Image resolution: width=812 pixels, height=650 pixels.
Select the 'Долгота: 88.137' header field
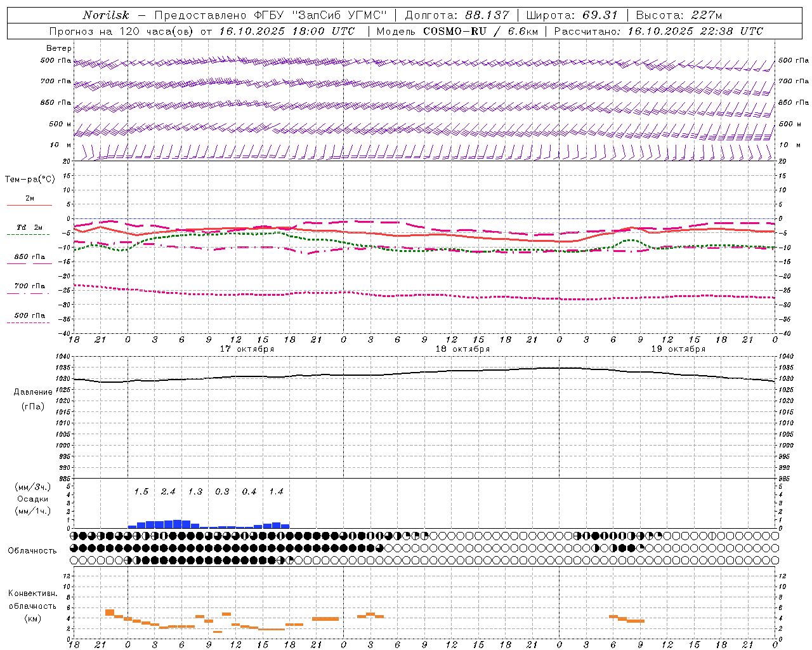coord(457,15)
